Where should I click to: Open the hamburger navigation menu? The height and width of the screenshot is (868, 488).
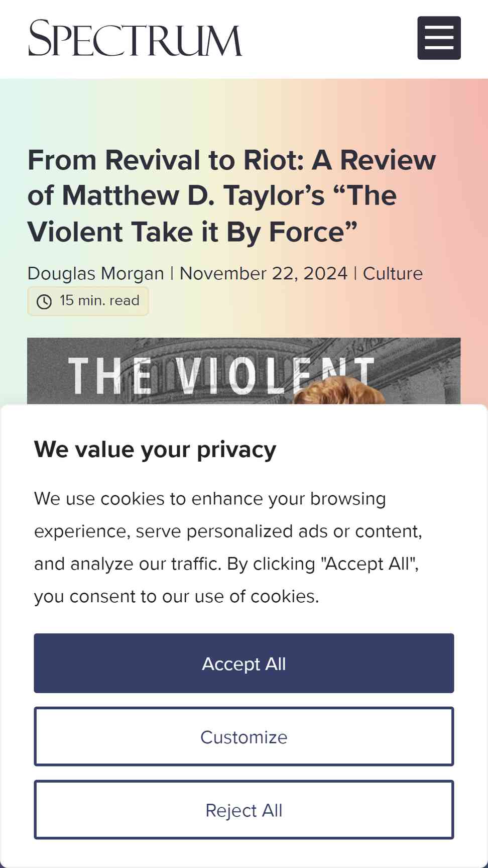[x=439, y=38]
